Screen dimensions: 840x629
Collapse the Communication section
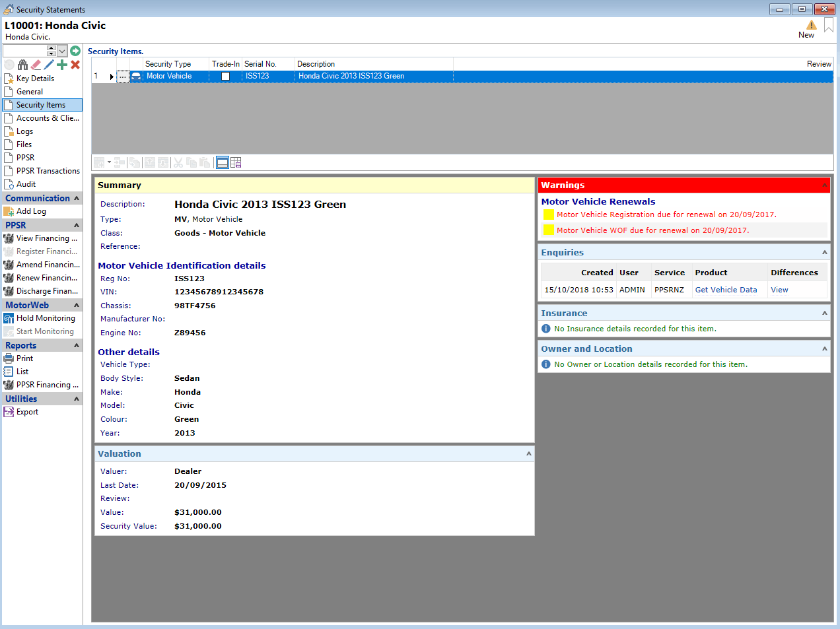click(x=77, y=198)
